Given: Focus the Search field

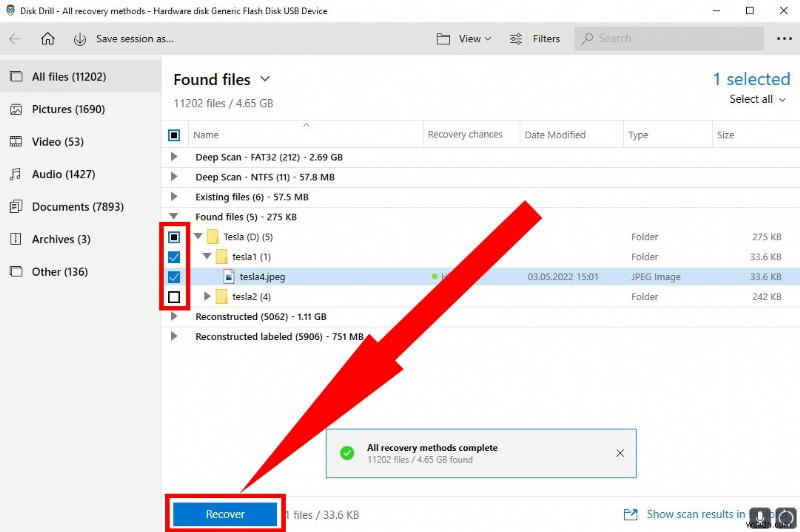Looking at the screenshot, I should [x=669, y=39].
